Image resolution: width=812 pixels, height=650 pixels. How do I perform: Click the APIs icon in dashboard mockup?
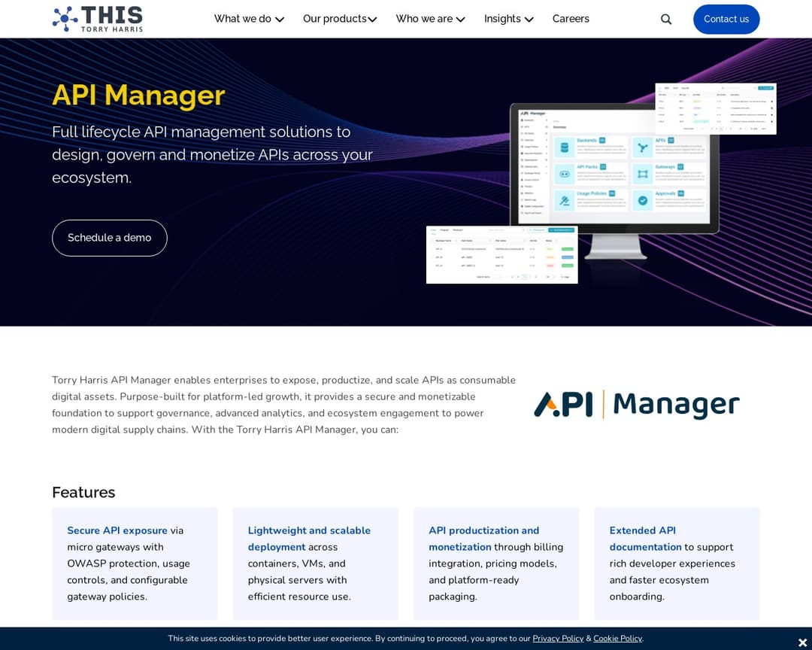[643, 147]
